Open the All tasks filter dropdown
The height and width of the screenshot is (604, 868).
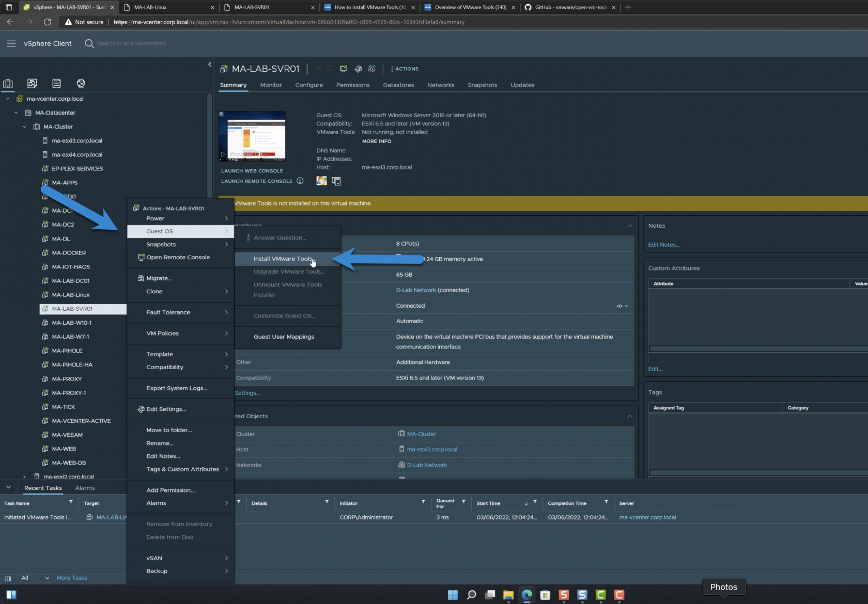(35, 578)
